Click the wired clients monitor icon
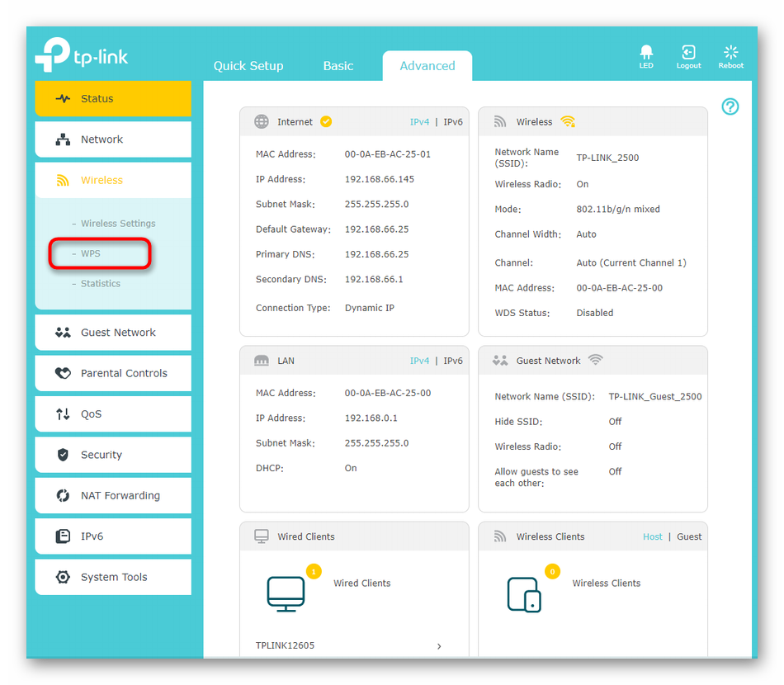Screen dimensions: 784x685 coord(286,593)
